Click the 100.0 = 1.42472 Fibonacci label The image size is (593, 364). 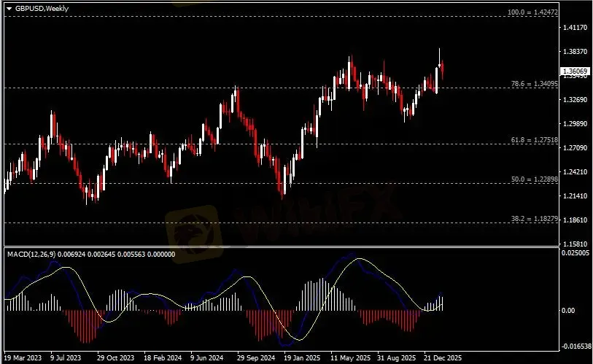click(x=532, y=12)
